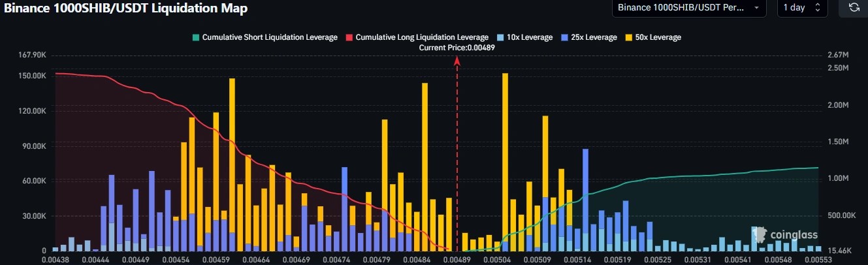This screenshot has width=868, height=265.
Task: Click the left axis value 90.00K
Action: pos(34,146)
